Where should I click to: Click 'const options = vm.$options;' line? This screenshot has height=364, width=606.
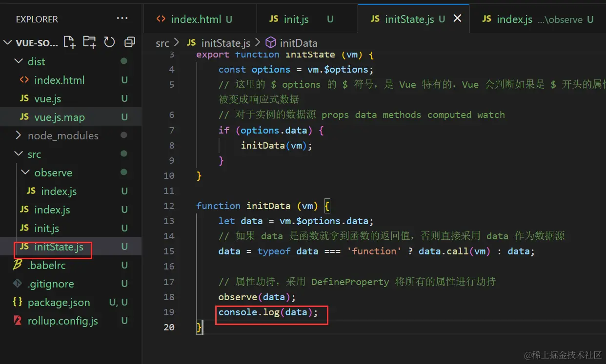296,69
